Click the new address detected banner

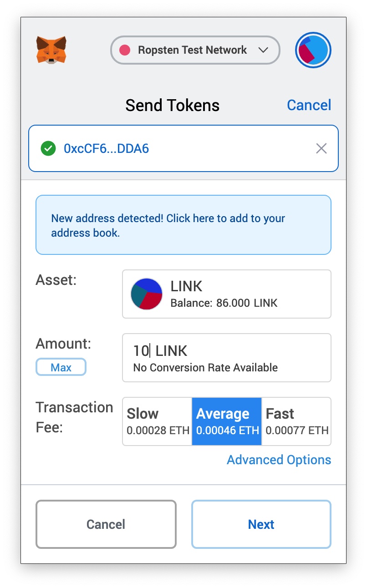tap(183, 225)
